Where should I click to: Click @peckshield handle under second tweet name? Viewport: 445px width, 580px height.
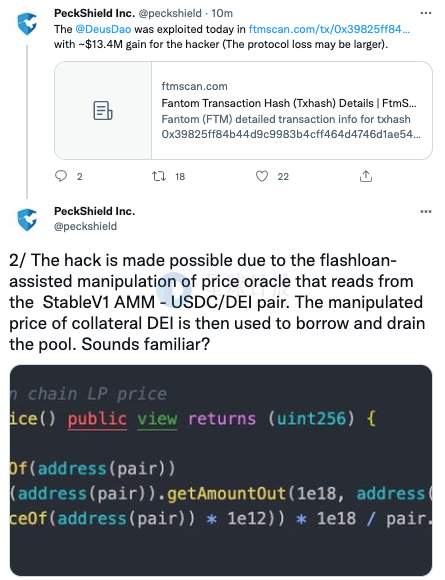pos(85,226)
